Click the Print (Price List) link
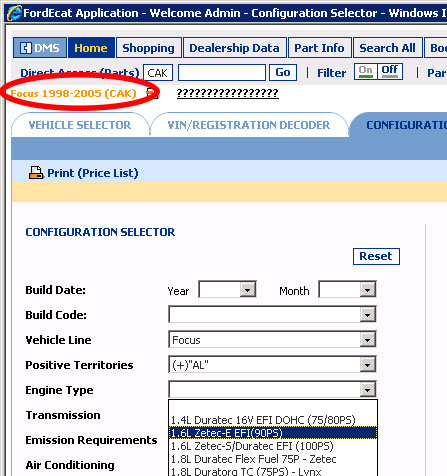447x476 pixels. 93,173
